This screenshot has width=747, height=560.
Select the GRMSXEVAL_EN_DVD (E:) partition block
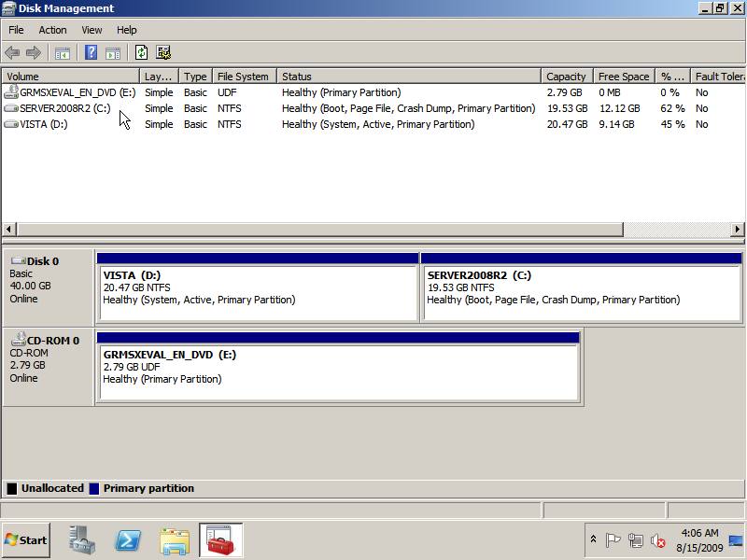pos(338,367)
